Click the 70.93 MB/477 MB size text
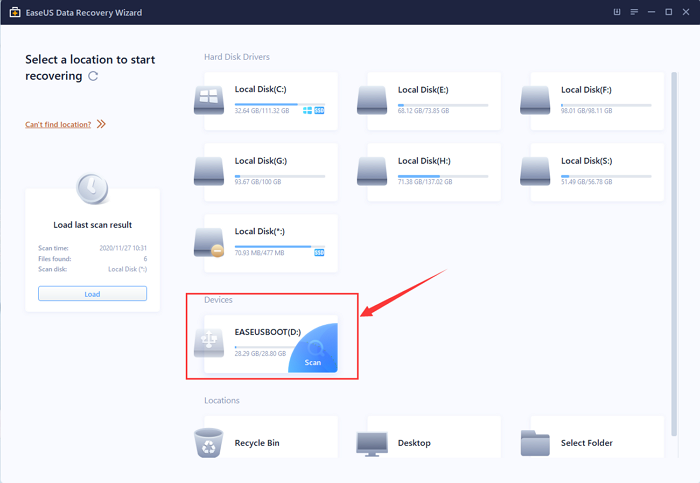 pyautogui.click(x=259, y=253)
